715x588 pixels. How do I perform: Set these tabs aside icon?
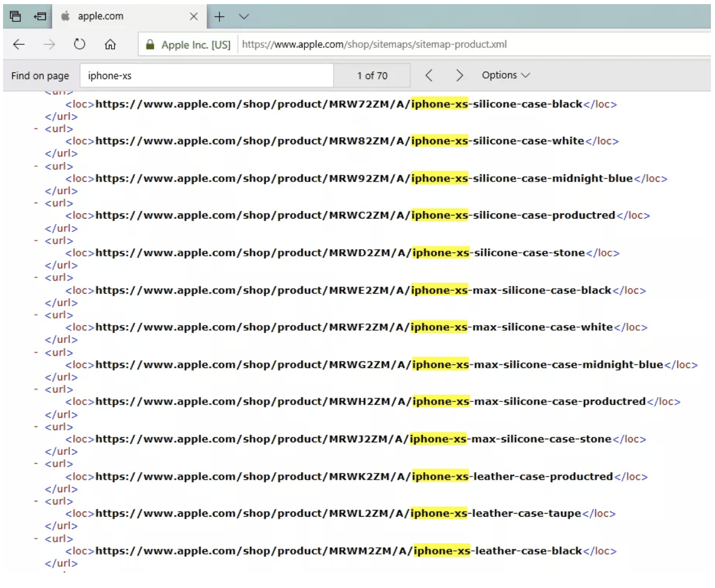click(40, 16)
